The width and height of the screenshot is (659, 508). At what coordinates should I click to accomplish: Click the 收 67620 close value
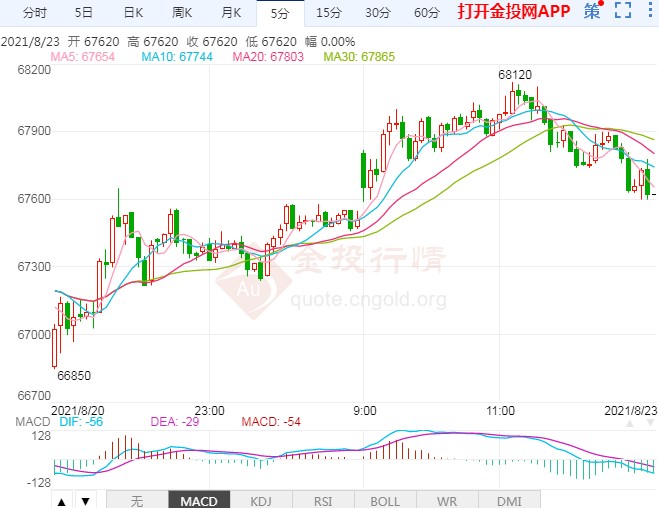click(212, 42)
